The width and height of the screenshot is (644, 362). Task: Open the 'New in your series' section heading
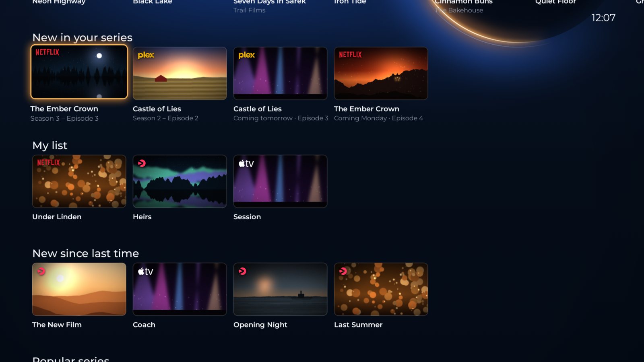(x=83, y=37)
